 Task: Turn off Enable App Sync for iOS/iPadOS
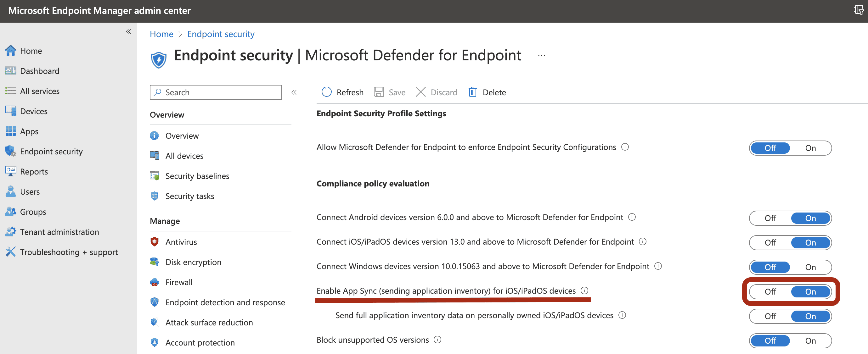click(770, 291)
